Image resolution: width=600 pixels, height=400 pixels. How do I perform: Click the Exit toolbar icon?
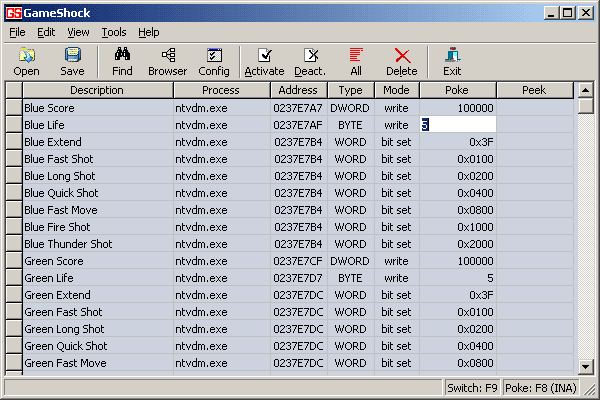(x=452, y=61)
